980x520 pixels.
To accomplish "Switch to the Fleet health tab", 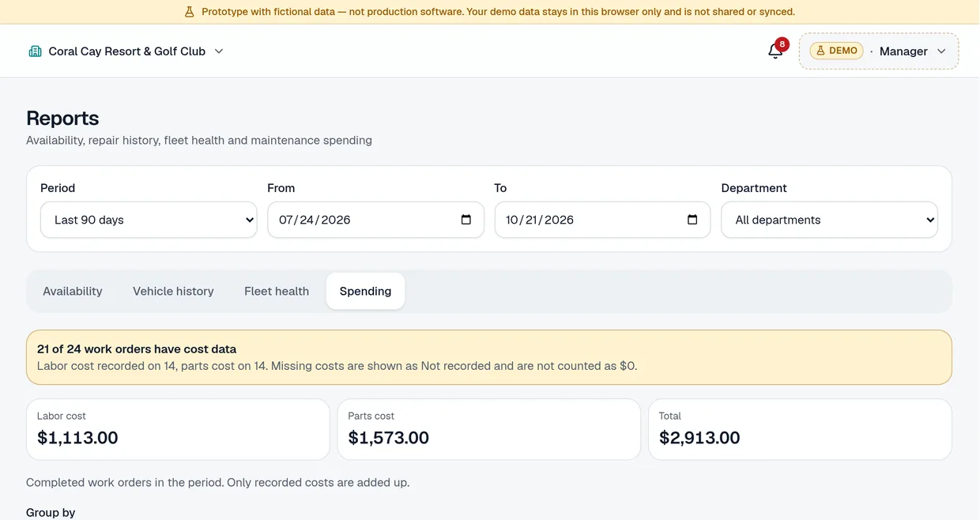I will tap(277, 291).
